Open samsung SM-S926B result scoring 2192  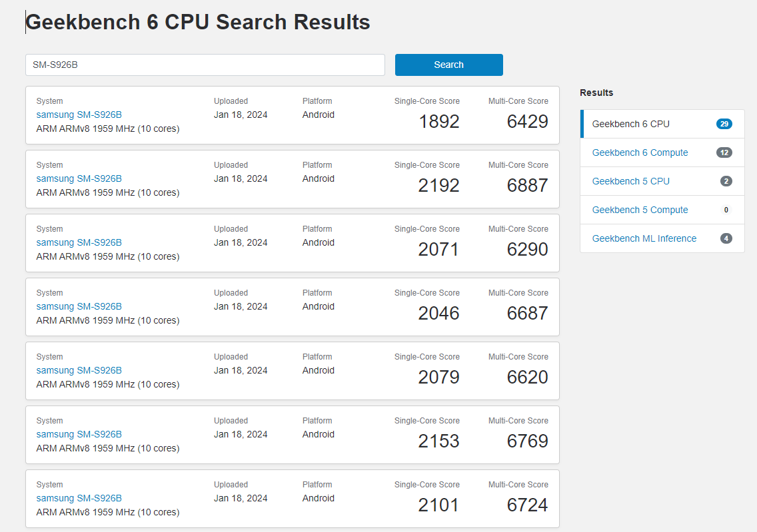79,178
